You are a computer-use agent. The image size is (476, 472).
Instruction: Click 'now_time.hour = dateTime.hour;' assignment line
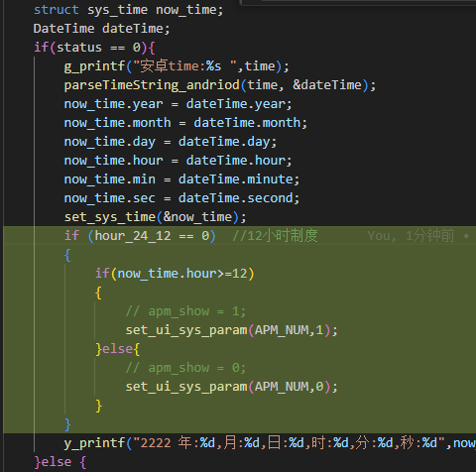178,161
